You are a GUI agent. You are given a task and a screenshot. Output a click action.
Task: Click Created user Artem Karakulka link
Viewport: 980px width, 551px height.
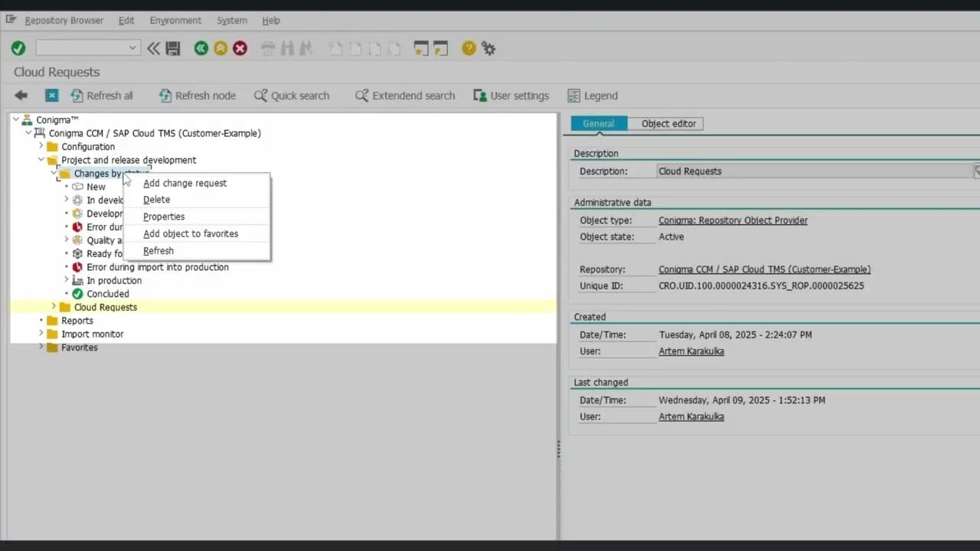click(x=691, y=351)
